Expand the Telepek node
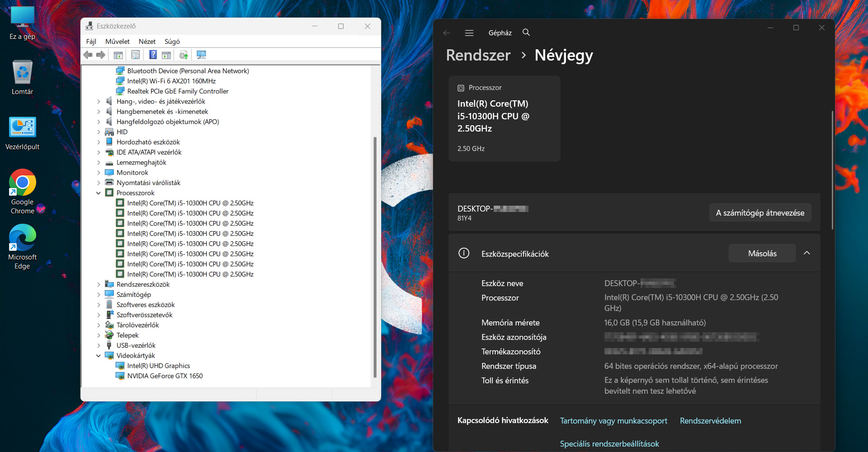868x452 pixels. (99, 335)
